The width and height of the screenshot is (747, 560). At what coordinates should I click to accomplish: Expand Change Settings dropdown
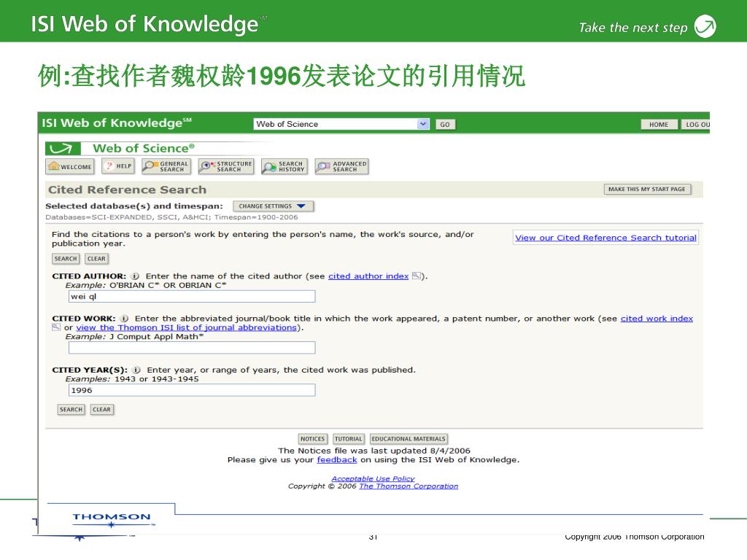pos(273,206)
